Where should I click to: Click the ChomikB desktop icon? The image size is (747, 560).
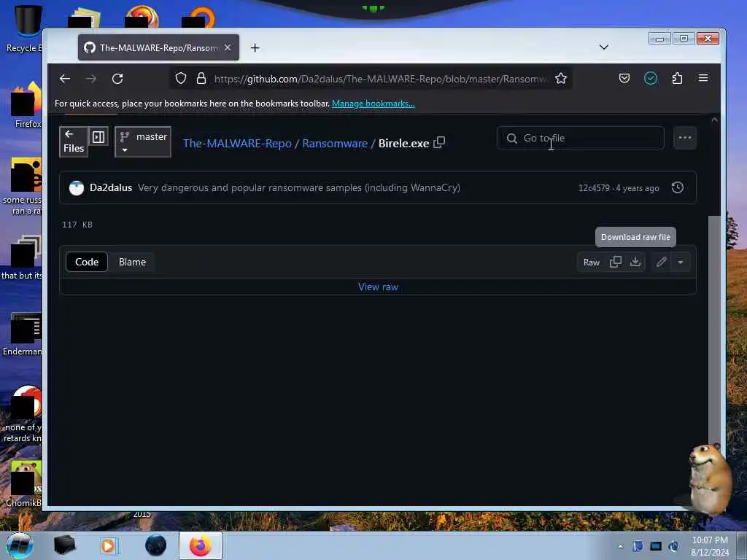click(x=24, y=483)
